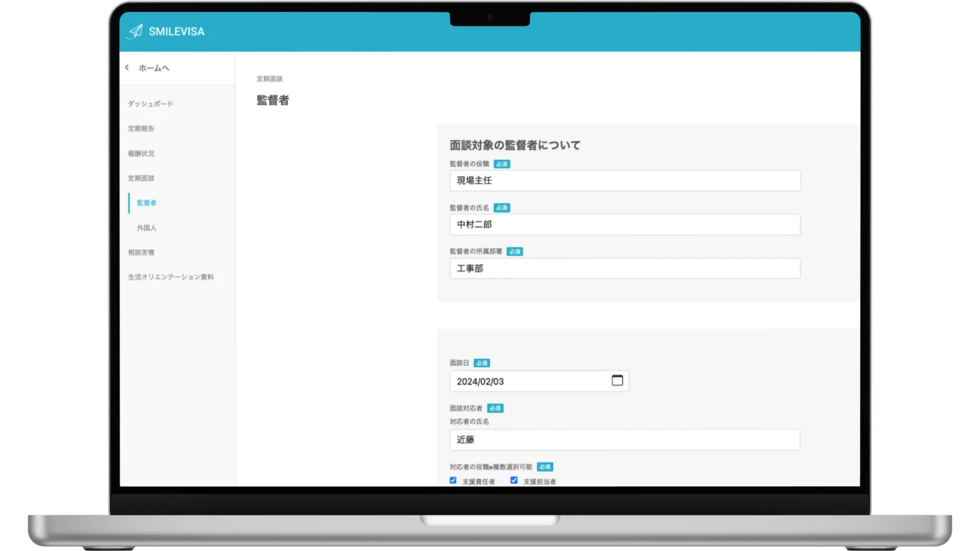Viewport: 980px width, 551px height.
Task: Open the calendar picker icon in 面談日 field
Action: pos(617,381)
